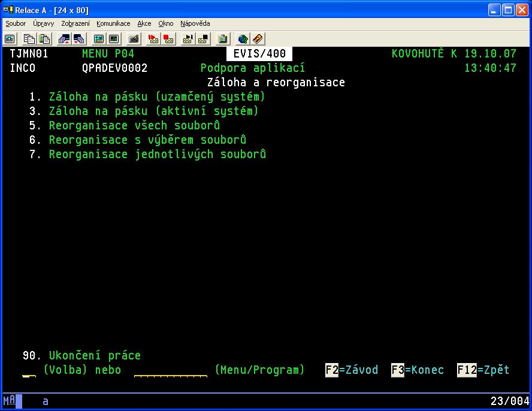The height and width of the screenshot is (411, 532).
Task: Click the session letter 'a' in status bar
Action: [x=46, y=402]
